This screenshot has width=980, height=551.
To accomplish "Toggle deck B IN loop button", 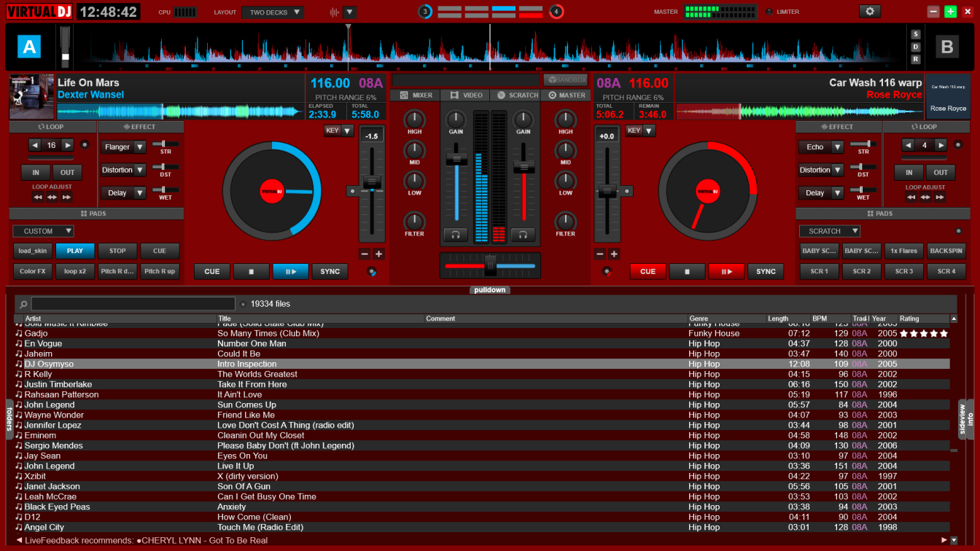I will tap(909, 173).
